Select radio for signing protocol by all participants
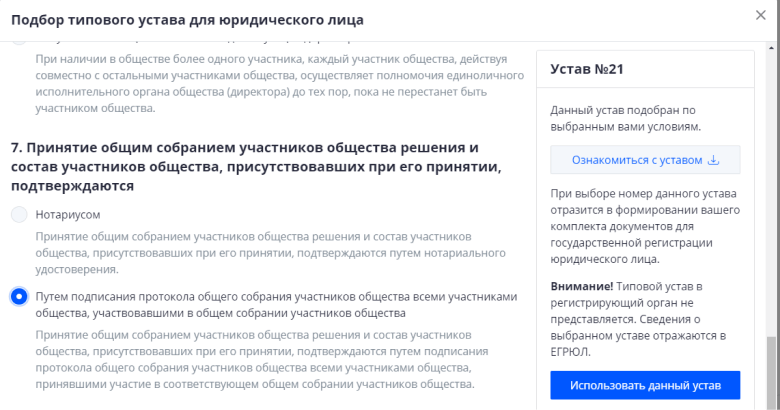 click(19, 297)
